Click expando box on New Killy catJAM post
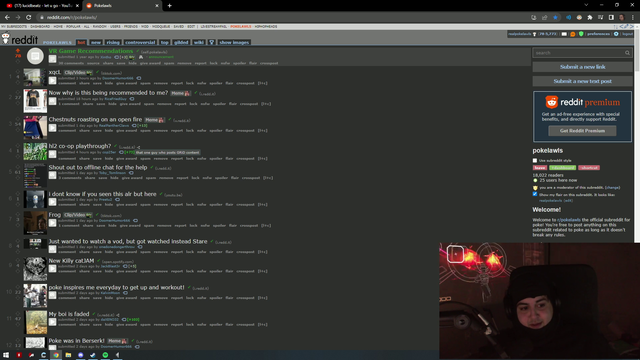 (x=53, y=268)
